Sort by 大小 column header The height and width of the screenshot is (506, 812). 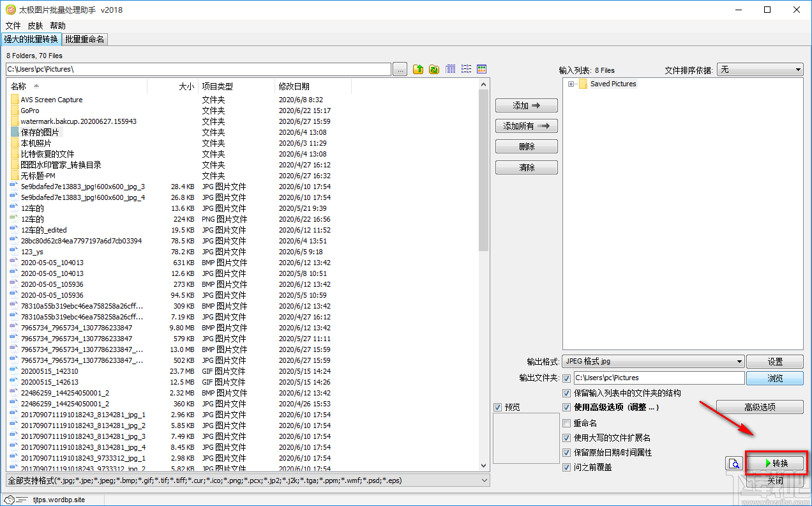pyautogui.click(x=172, y=86)
